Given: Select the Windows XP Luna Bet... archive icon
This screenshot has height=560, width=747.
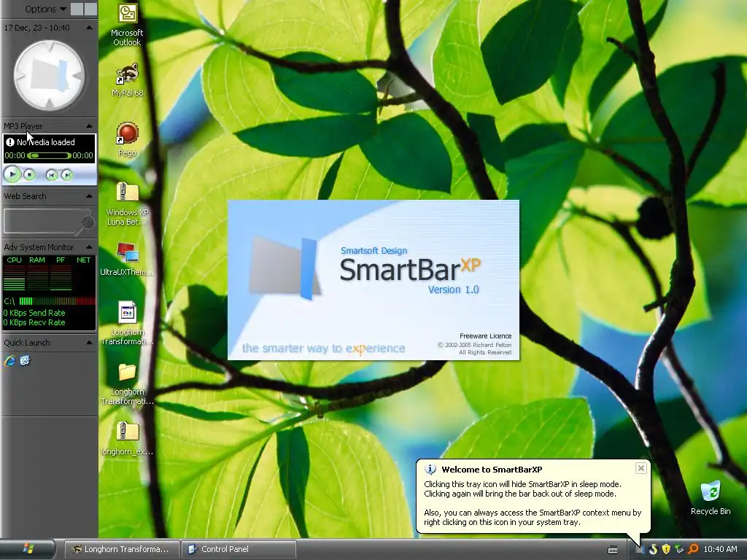Looking at the screenshot, I should (x=127, y=204).
